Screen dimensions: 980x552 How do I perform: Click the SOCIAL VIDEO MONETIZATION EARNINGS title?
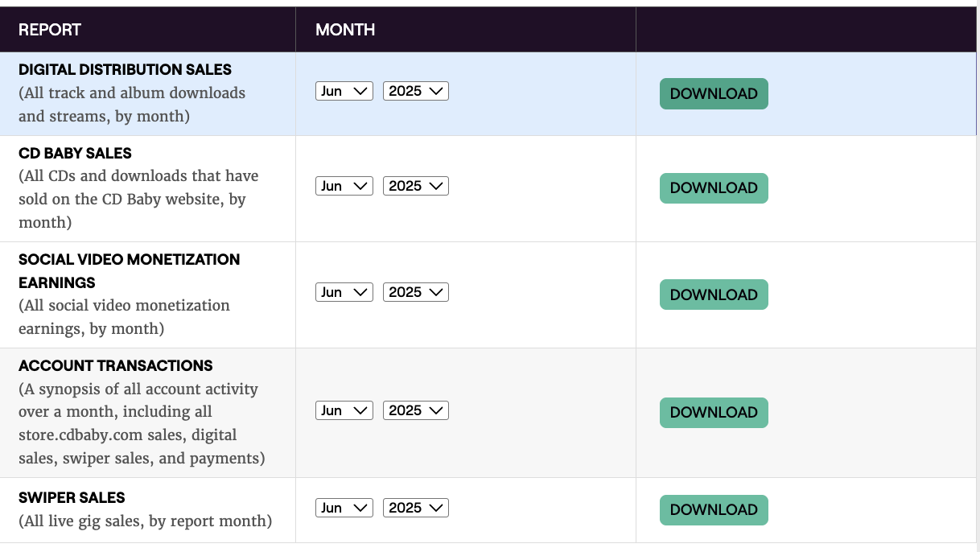[x=129, y=271]
